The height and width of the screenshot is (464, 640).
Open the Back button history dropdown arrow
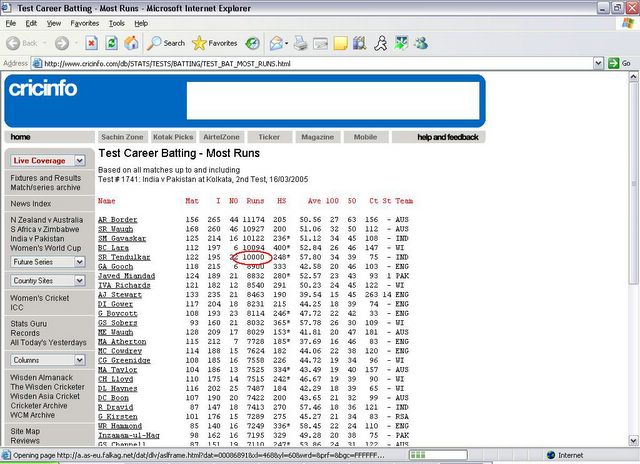tap(44, 43)
